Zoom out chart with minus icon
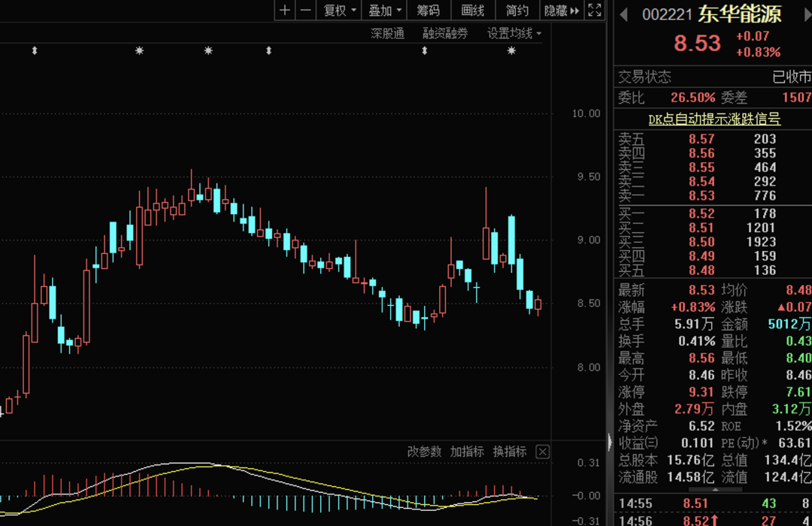The width and height of the screenshot is (812, 526). click(x=306, y=11)
